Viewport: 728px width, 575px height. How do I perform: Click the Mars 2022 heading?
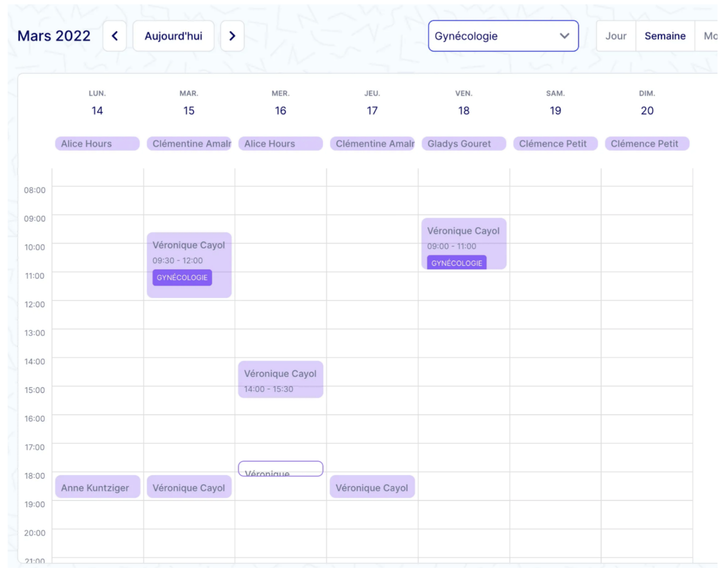click(x=54, y=36)
